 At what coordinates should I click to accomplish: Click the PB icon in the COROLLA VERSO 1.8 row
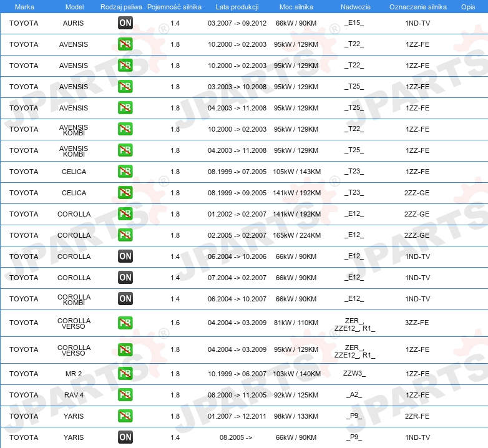pos(125,349)
